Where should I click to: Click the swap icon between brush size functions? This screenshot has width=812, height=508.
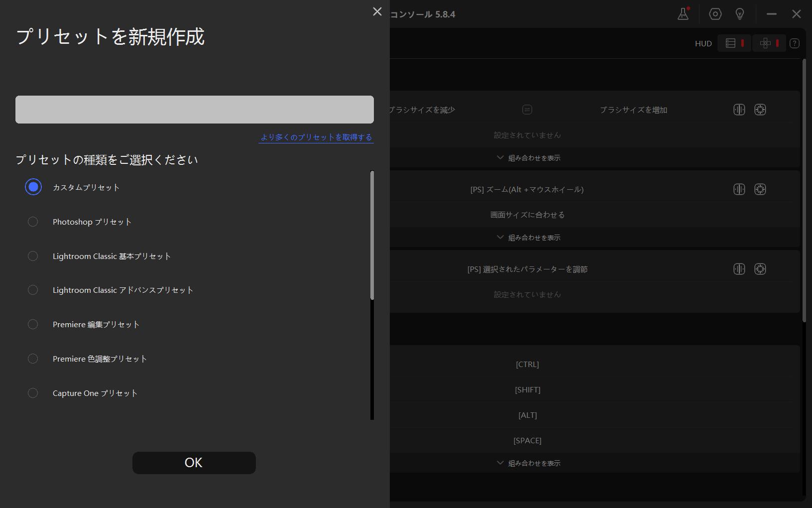[x=527, y=110]
